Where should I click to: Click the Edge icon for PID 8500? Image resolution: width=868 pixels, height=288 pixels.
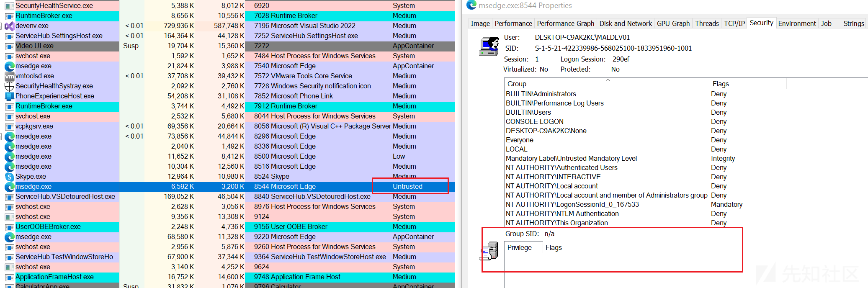9,157
